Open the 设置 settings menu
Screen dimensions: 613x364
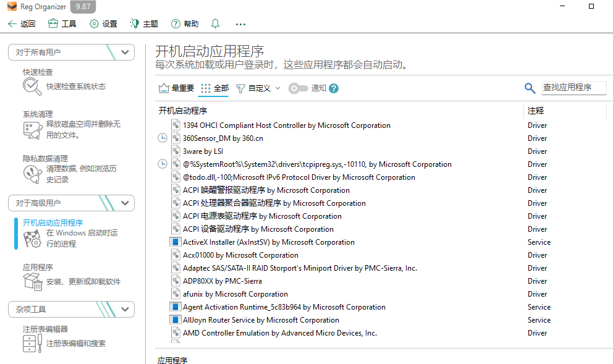pos(103,24)
